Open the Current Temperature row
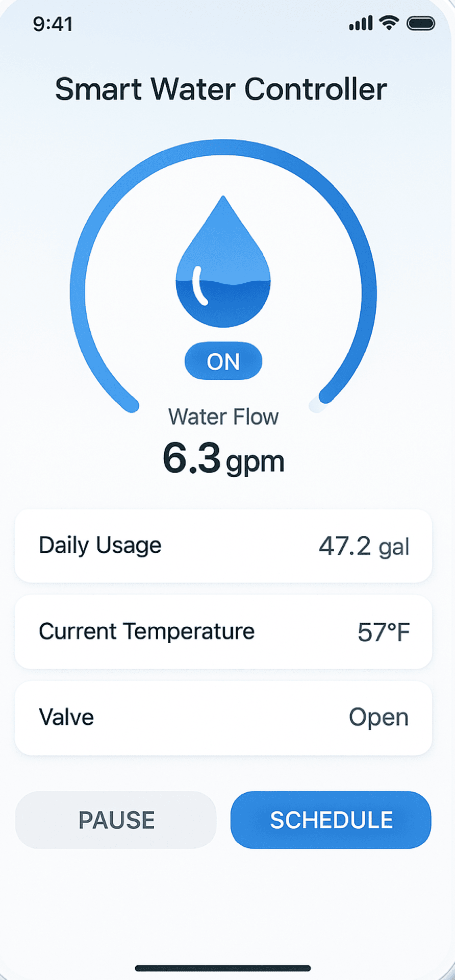455x980 pixels. click(x=223, y=632)
